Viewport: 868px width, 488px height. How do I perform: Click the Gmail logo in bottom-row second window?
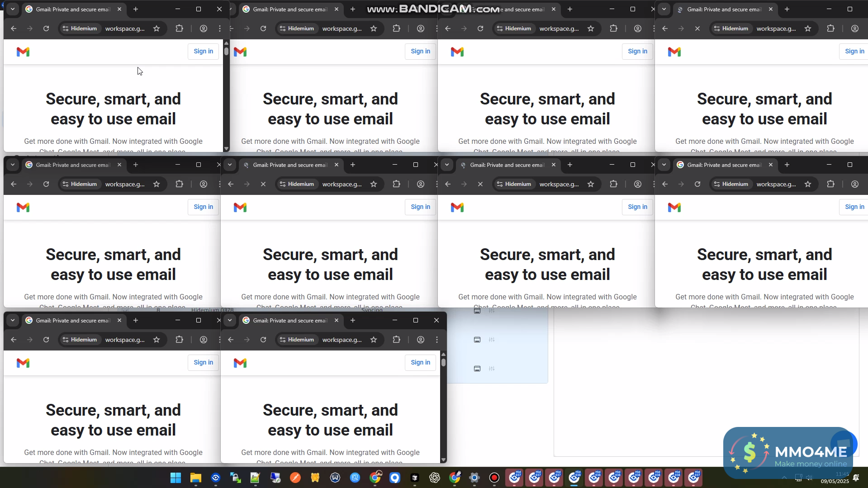coord(240,363)
